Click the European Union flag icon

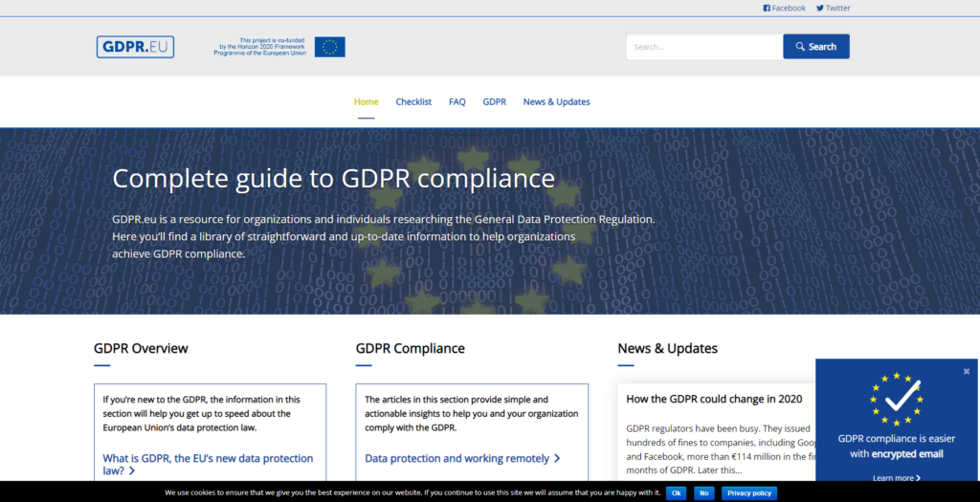[x=330, y=47]
